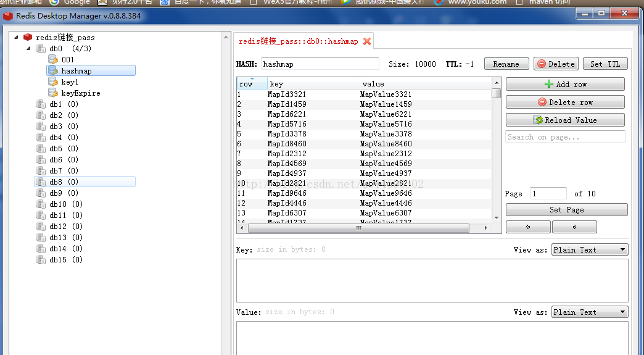Viewport: 644px width, 355px height.
Task: Click the db2 database icon
Action: point(41,115)
